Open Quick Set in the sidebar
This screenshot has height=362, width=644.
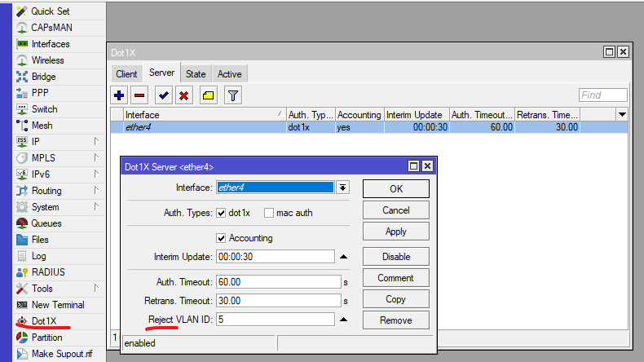[x=51, y=11]
